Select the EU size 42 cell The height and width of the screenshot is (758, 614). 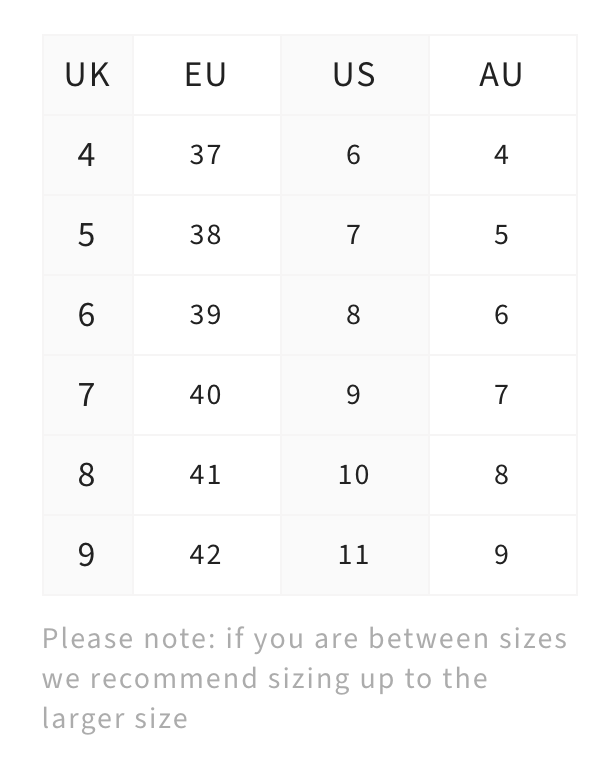pos(206,555)
